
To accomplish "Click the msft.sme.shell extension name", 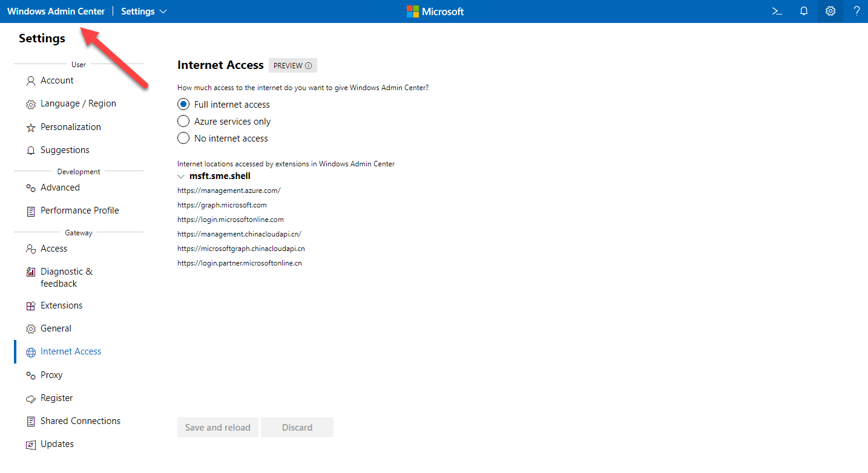I will point(220,176).
